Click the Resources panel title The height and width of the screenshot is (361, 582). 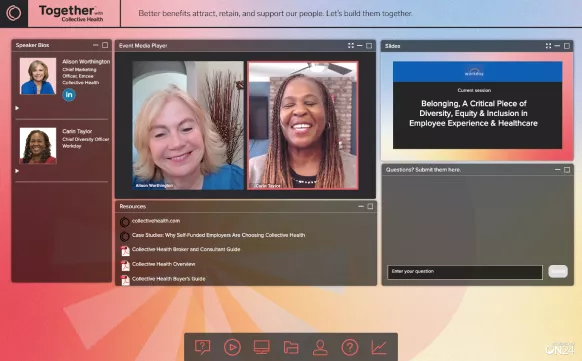(x=133, y=206)
